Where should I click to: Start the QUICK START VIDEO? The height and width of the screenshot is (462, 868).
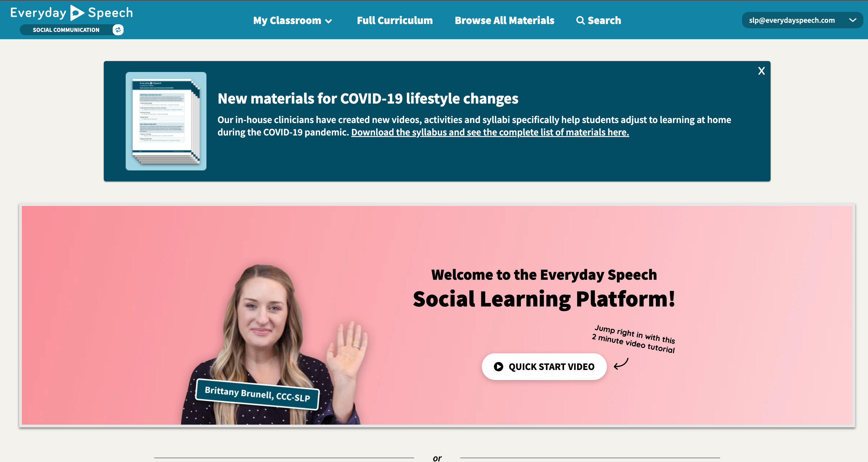point(544,367)
